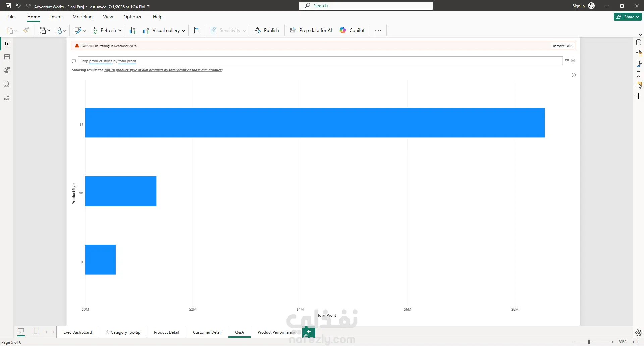Viewport: 644px width, 346px height.
Task: Click the Publish button
Action: 267,30
